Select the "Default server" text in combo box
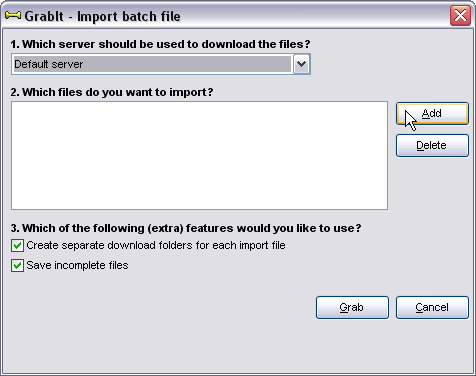This screenshot has width=476, height=376. (49, 64)
